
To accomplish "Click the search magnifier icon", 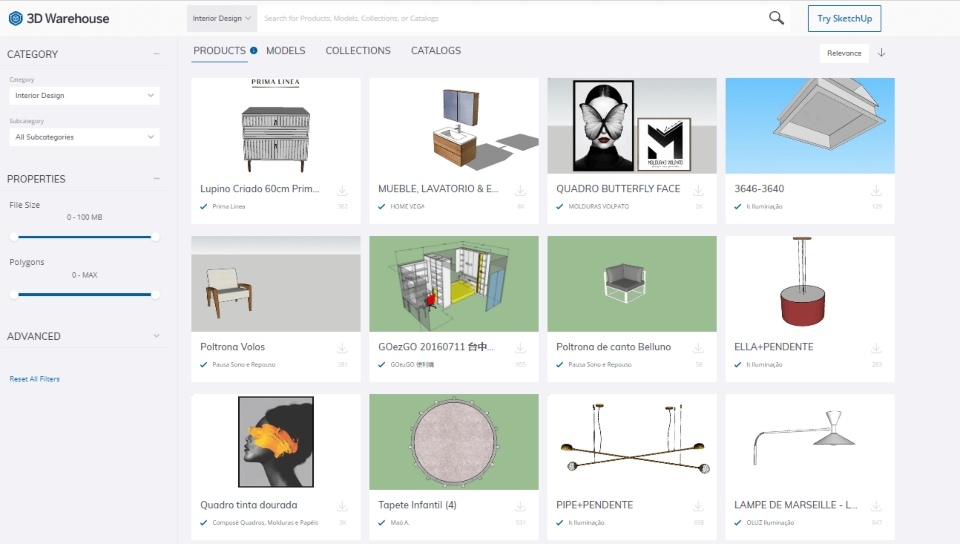I will (x=776, y=18).
